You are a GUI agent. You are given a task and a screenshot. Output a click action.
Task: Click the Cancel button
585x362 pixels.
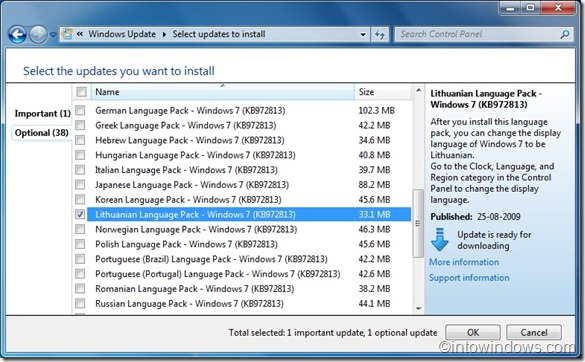click(x=534, y=332)
